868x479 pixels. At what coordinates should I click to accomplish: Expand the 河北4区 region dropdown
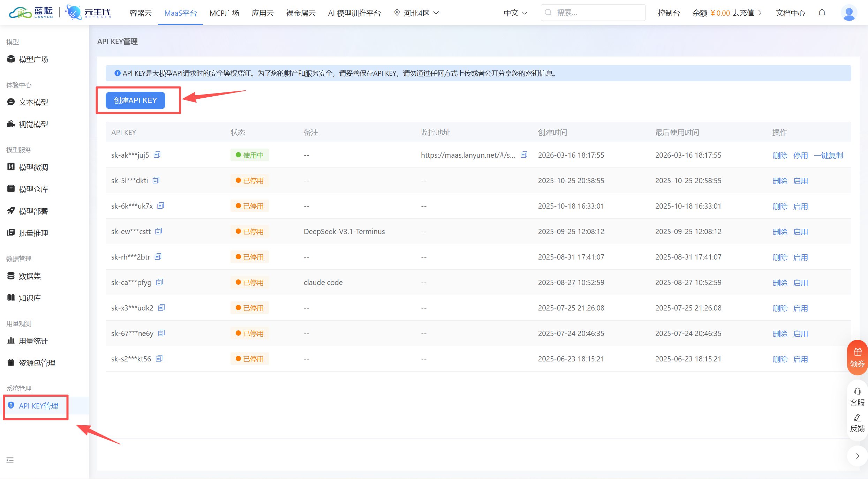(416, 13)
